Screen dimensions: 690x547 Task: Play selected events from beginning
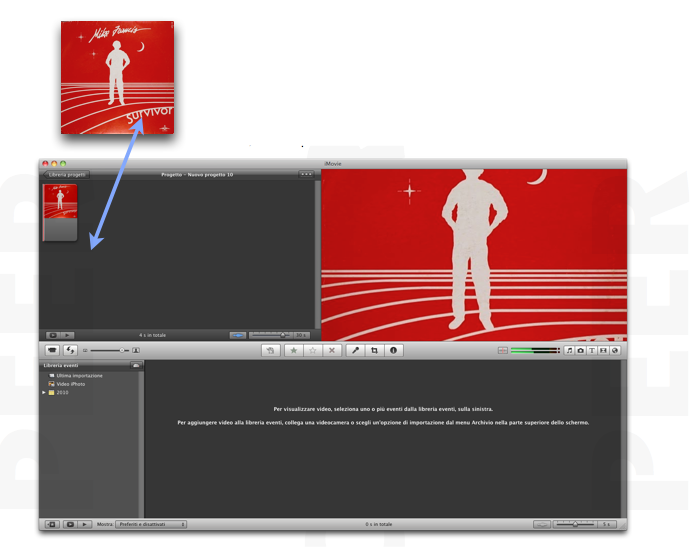point(84,524)
